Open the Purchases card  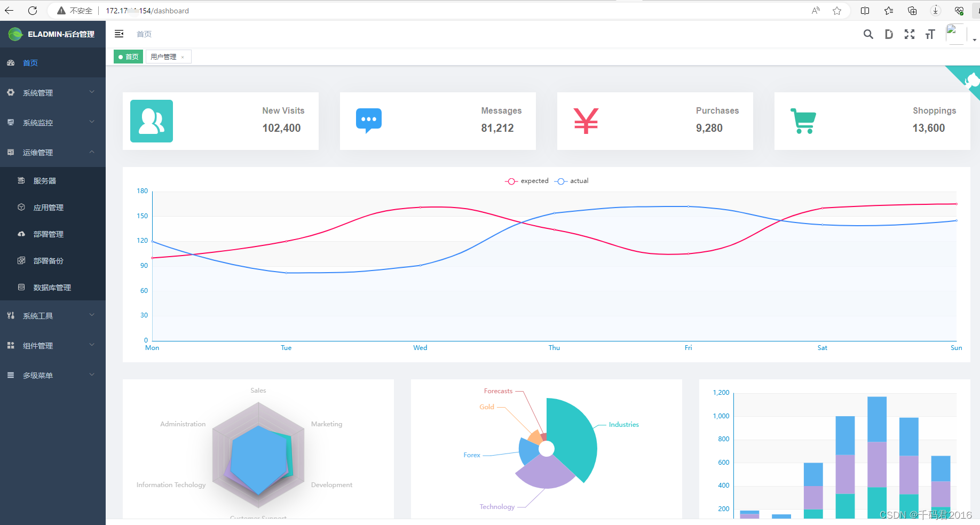click(655, 121)
